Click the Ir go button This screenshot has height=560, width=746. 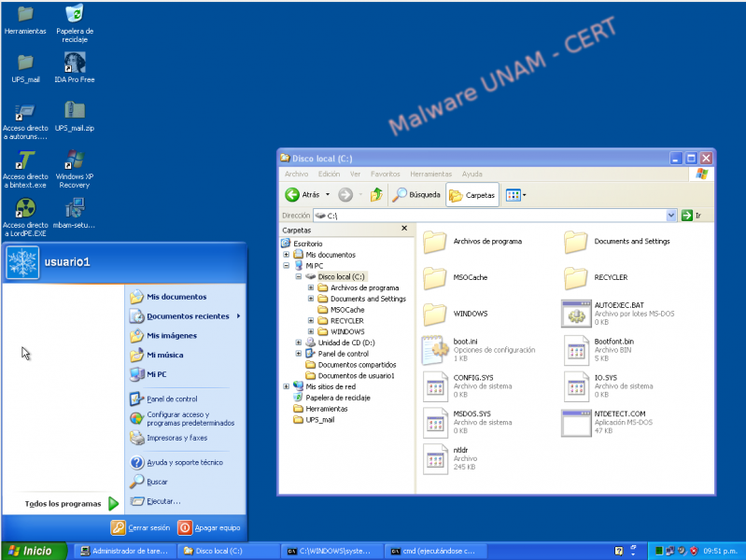[692, 216]
